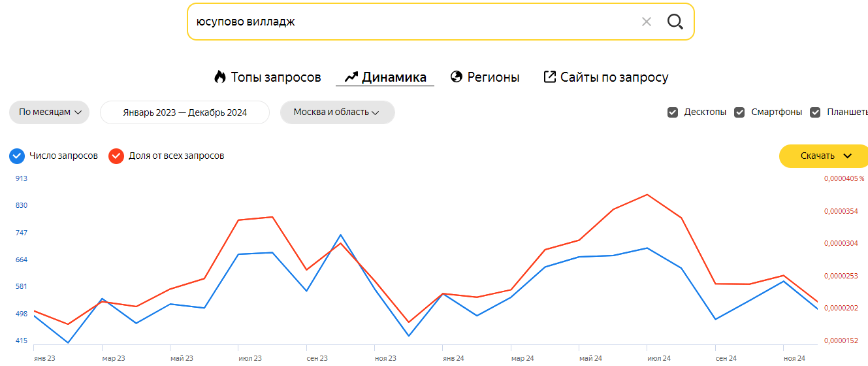This screenshot has width=868, height=366.
Task: Toggle the Десктопы checkbox
Action: coord(673,112)
